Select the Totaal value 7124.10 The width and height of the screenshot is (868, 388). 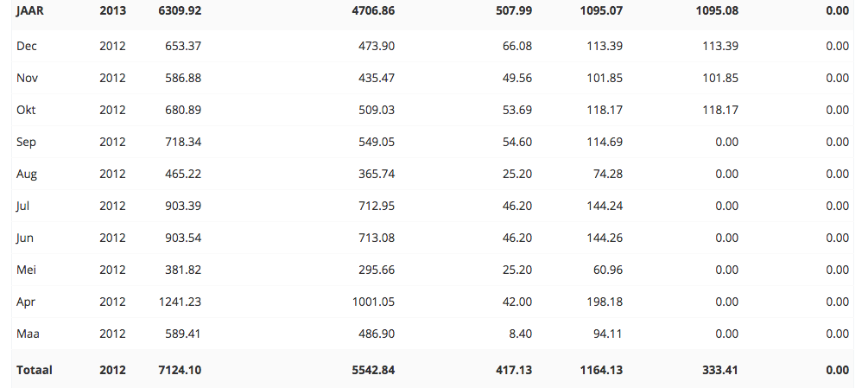[x=180, y=370]
